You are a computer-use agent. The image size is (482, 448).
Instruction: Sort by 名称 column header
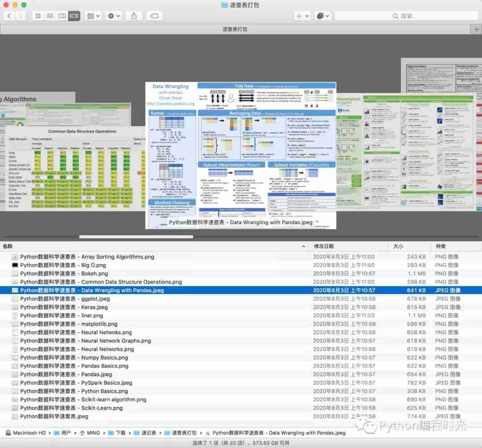(8, 246)
